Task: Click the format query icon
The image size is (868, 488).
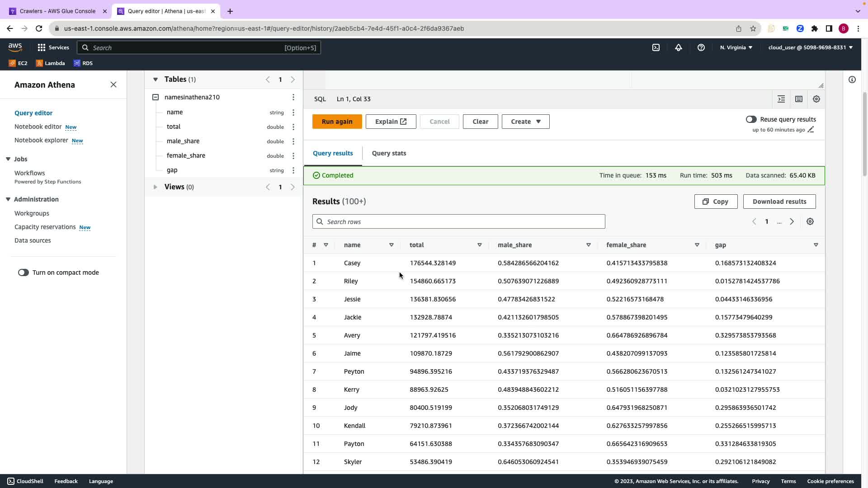Action: (781, 99)
